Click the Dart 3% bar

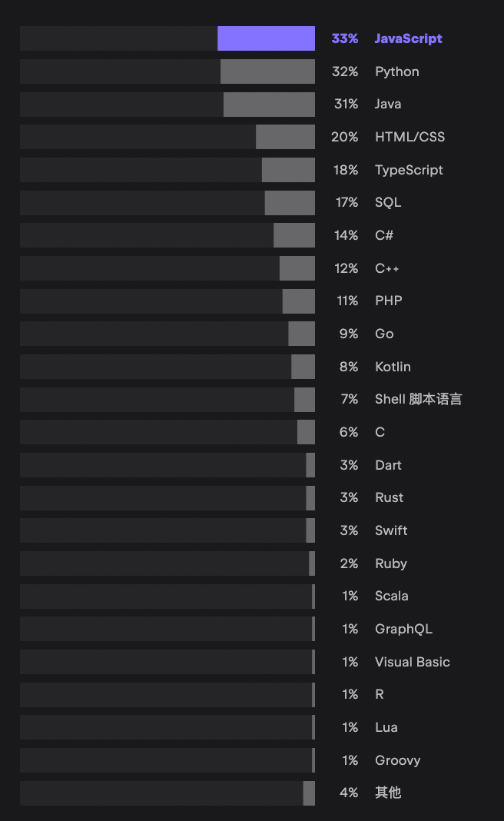point(310,465)
